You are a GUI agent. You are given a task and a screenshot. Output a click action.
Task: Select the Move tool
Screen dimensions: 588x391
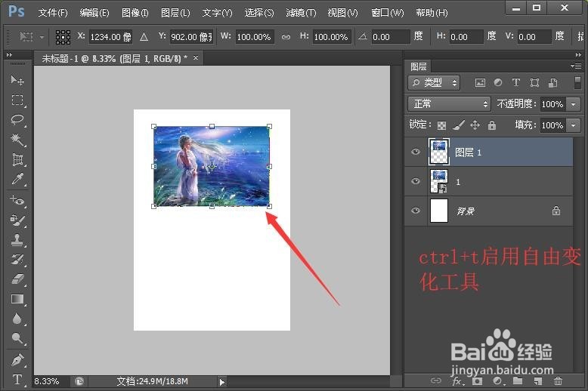pos(17,80)
